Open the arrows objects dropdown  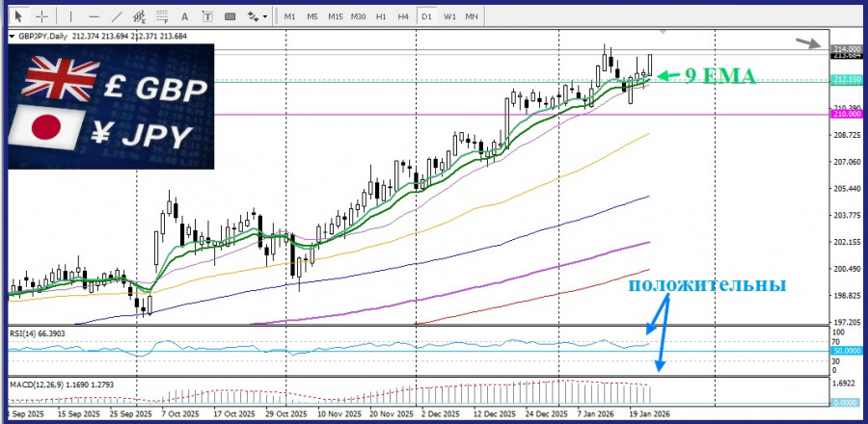click(257, 16)
